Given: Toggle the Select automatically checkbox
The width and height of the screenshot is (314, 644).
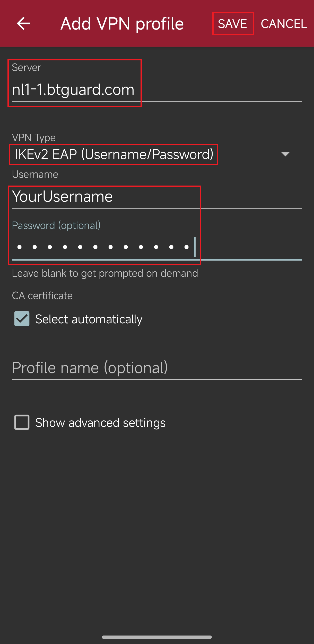Looking at the screenshot, I should [x=22, y=319].
